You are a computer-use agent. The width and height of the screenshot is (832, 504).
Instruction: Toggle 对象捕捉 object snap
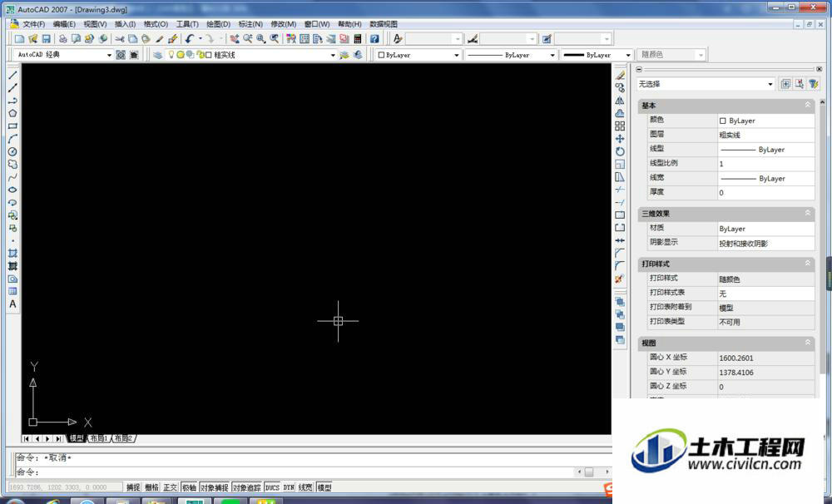pyautogui.click(x=215, y=487)
